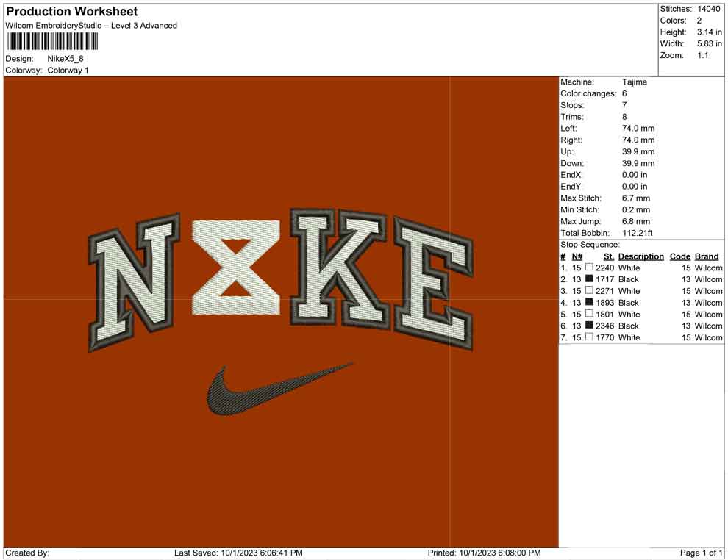728x560 pixels.
Task: Click the Page 1 of 1 indicator
Action: click(701, 553)
